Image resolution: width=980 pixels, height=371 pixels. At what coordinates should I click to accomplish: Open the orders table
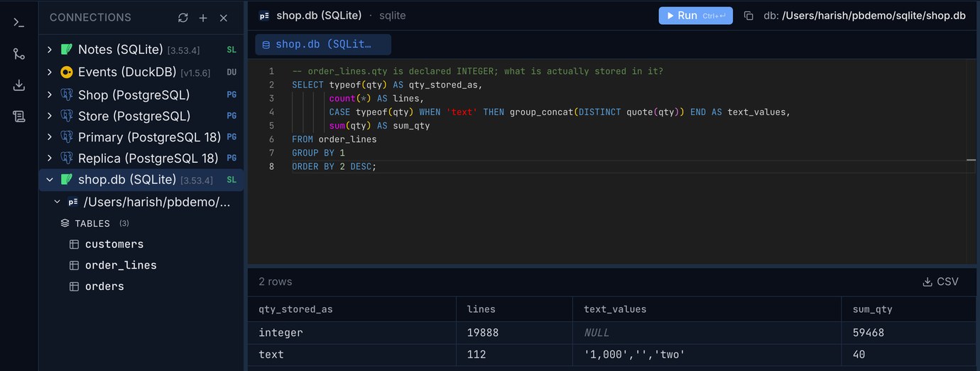pyautogui.click(x=104, y=286)
